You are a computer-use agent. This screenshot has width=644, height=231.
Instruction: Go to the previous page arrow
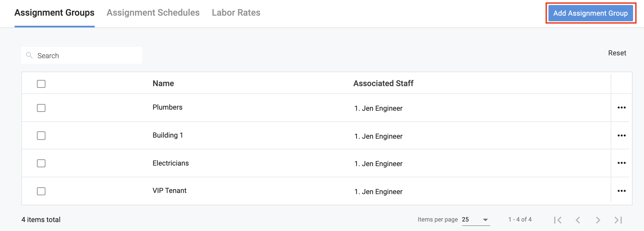point(578,220)
